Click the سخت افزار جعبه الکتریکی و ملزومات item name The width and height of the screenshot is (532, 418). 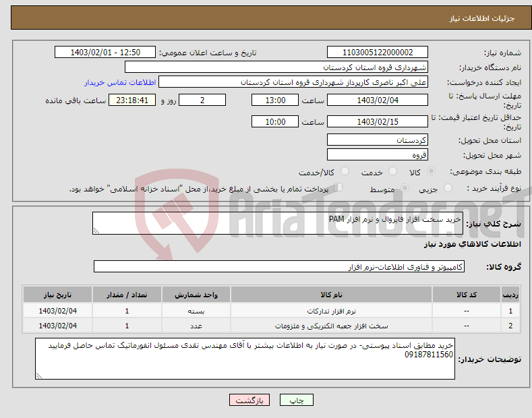[331, 326]
